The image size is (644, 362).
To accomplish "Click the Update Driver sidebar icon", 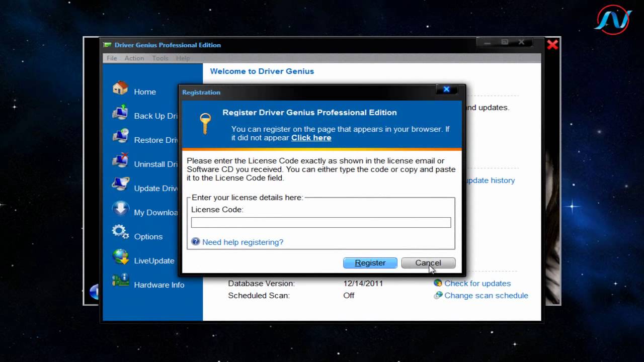I will 120,185.
